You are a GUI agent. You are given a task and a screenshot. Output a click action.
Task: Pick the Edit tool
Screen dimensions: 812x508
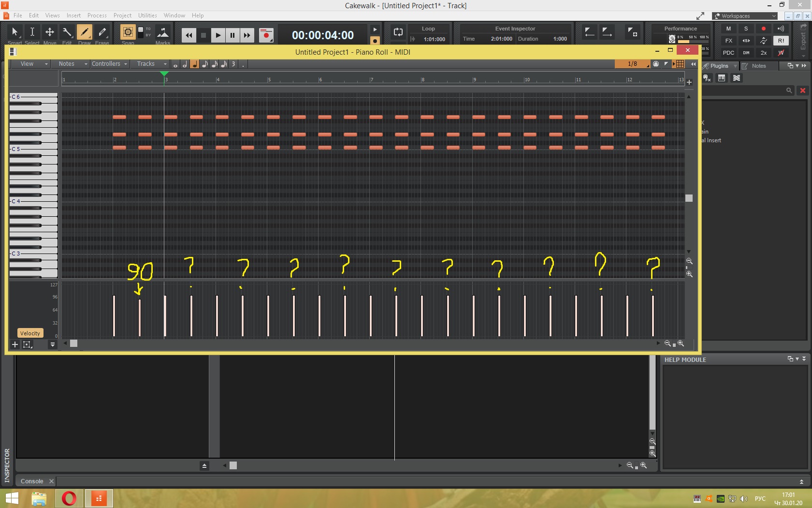67,33
